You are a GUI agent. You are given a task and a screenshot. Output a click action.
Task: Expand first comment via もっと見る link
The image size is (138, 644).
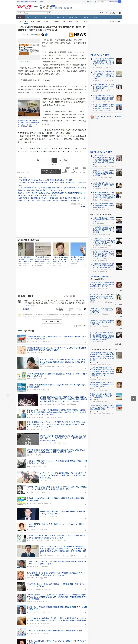(x=30, y=305)
